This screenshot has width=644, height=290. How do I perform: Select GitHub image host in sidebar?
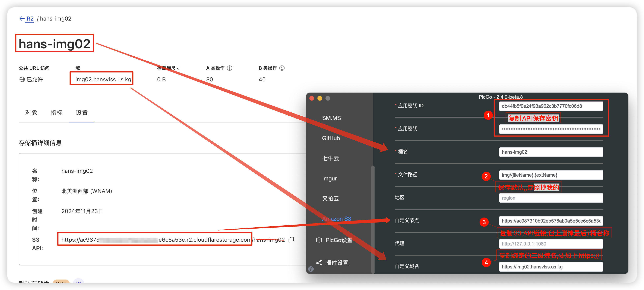331,138
